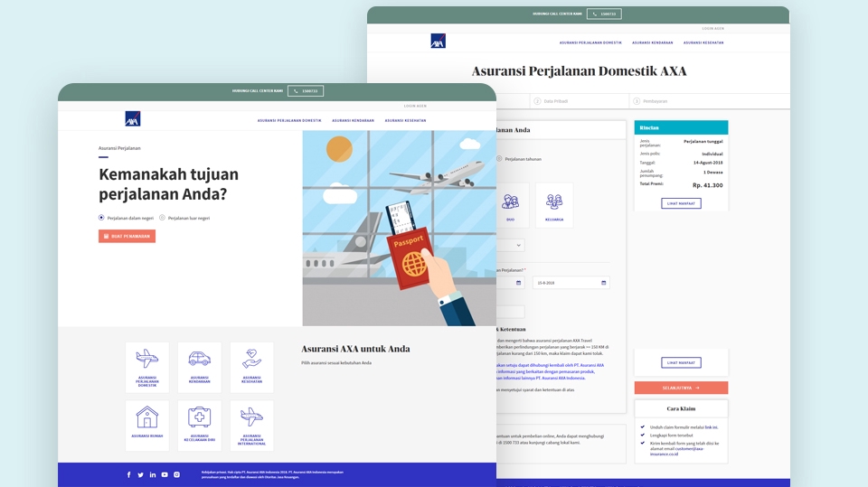Click Login Agen in back window
This screenshot has height=487, width=868.
(713, 28)
